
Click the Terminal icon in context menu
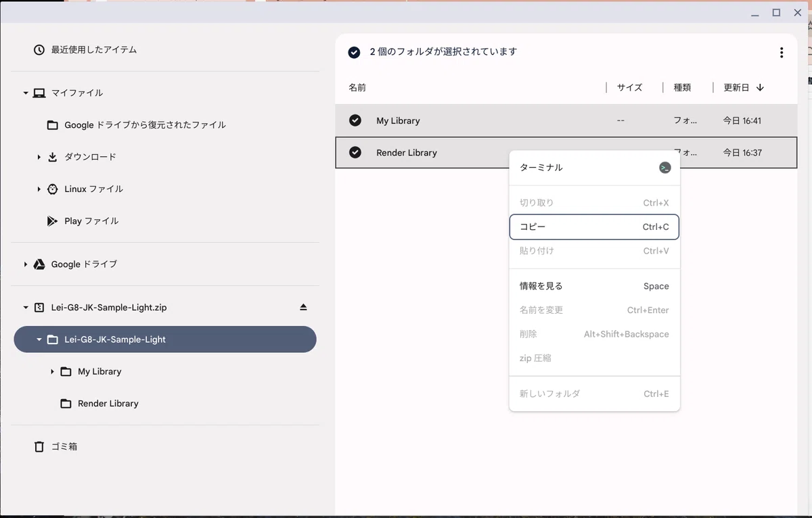coord(664,168)
